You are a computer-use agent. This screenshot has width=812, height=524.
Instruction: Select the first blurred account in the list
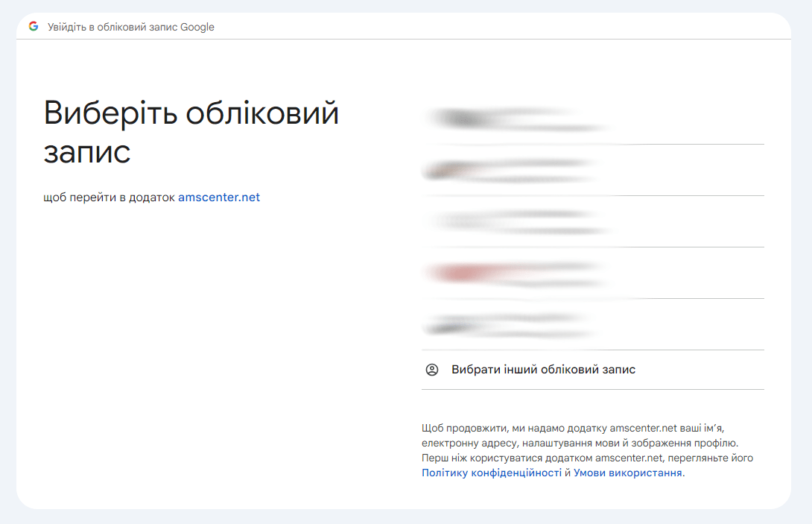click(592, 119)
